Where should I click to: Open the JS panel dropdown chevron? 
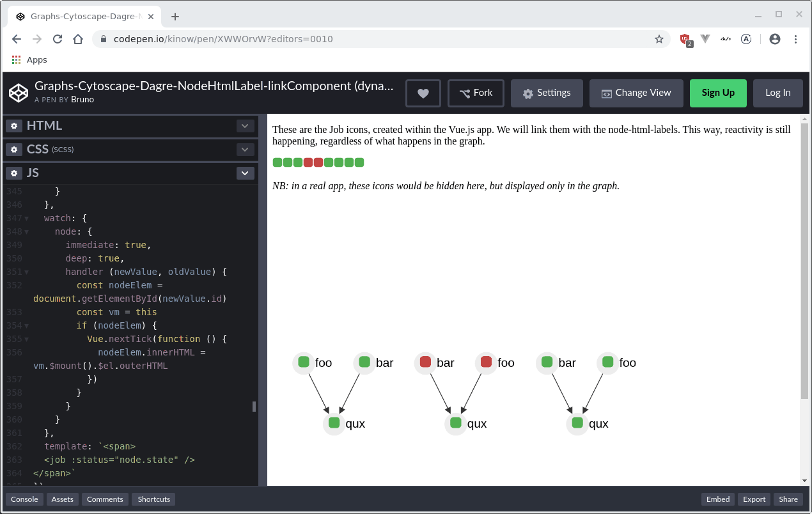click(x=245, y=173)
